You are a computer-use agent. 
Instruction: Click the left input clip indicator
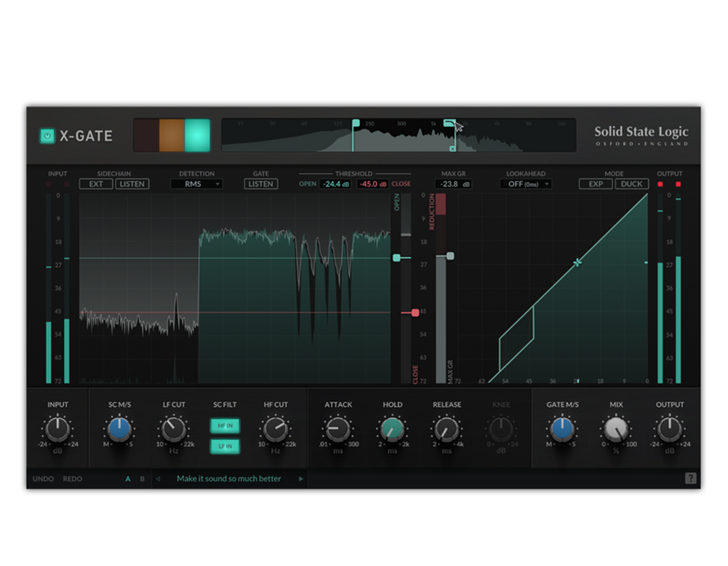pos(49,184)
